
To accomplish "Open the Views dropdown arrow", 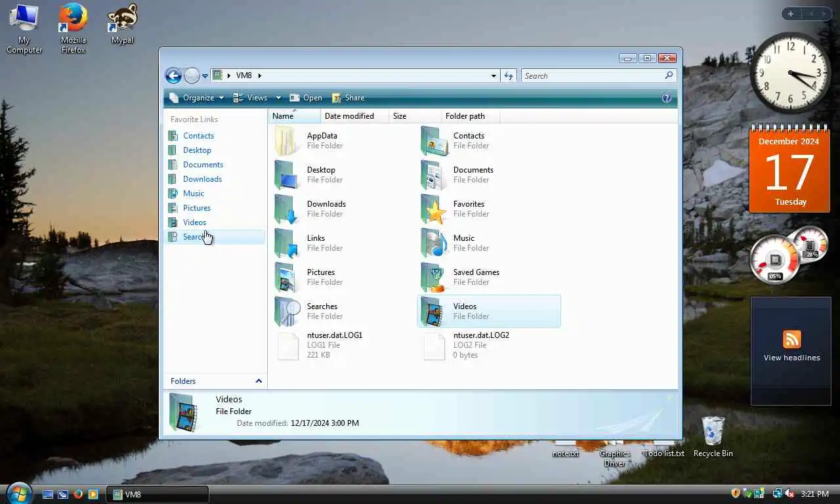I will coord(278,98).
